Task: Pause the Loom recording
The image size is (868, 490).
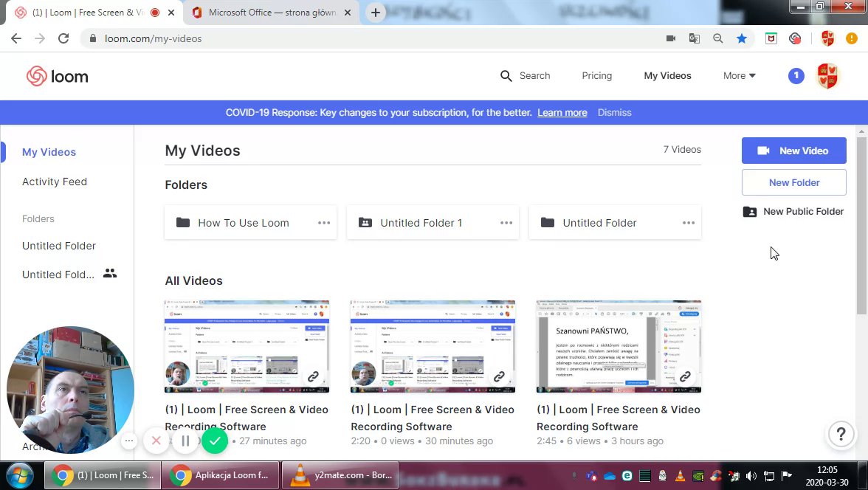Action: [185, 441]
